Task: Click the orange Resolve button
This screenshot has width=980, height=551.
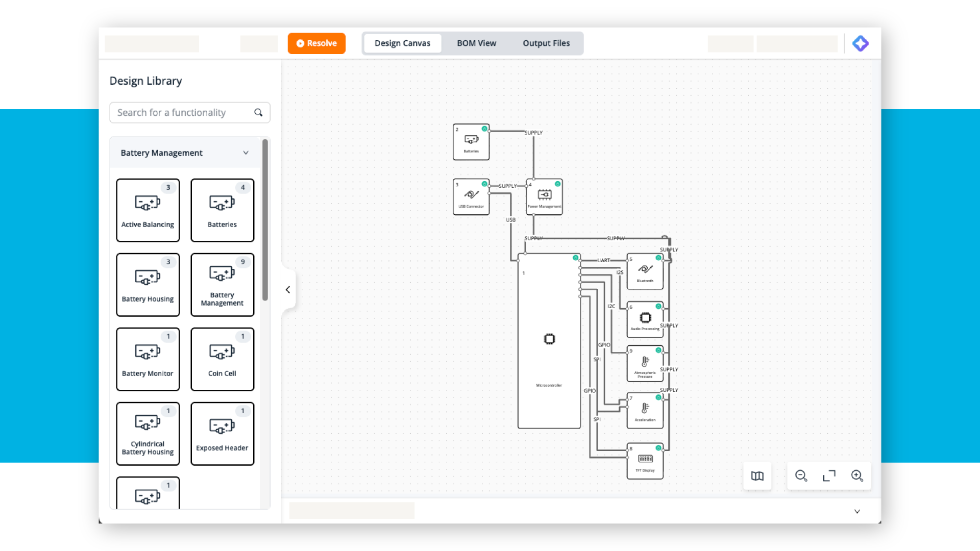Action: [316, 43]
